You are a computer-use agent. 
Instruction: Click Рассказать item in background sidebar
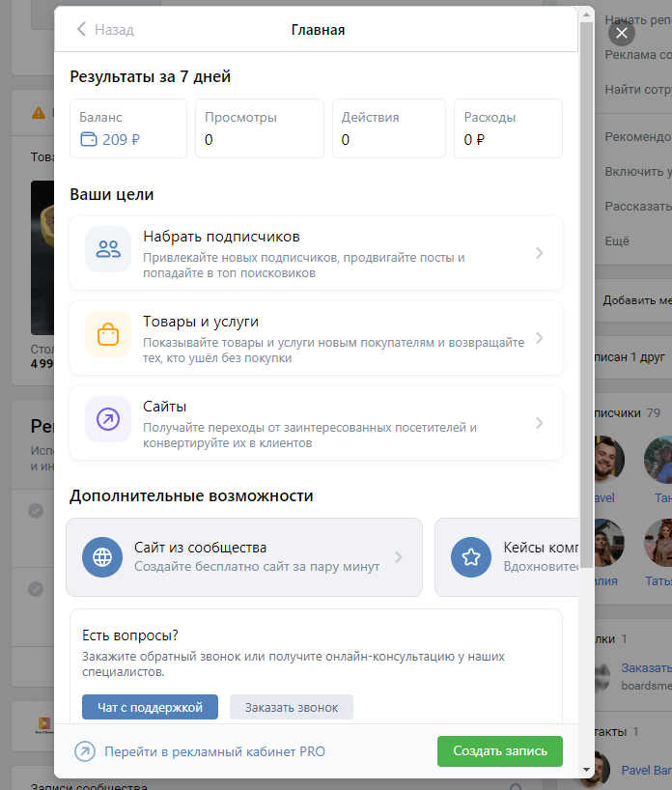[x=638, y=206]
